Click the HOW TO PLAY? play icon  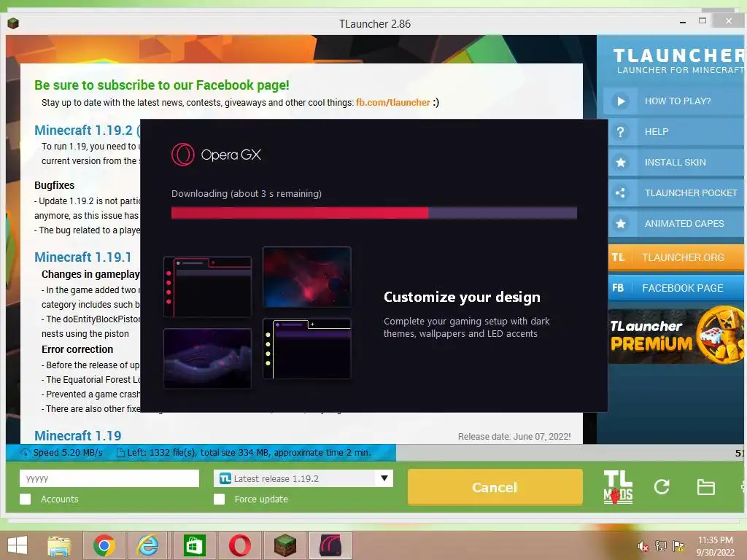click(x=620, y=101)
